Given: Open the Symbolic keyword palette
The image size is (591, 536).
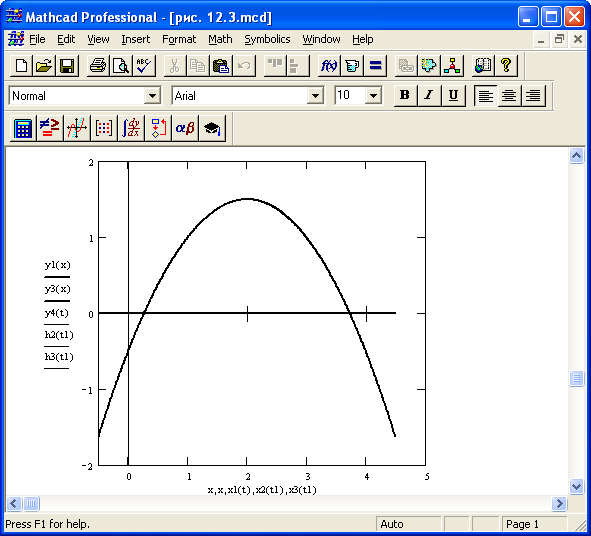Looking at the screenshot, I should tap(212, 129).
